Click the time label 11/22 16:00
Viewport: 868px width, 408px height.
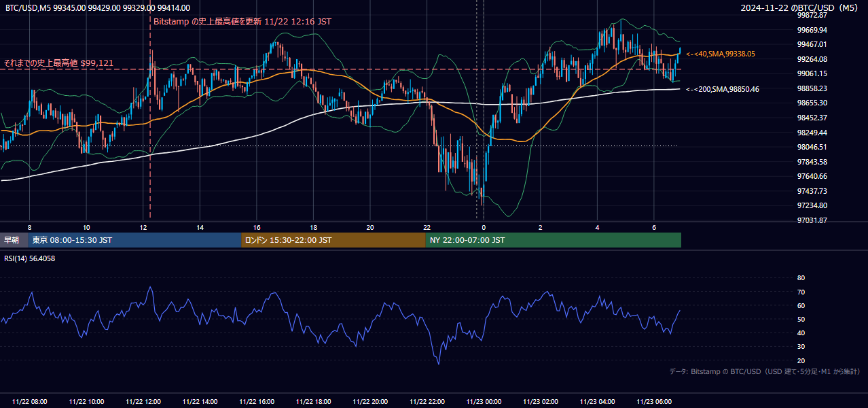257,402
